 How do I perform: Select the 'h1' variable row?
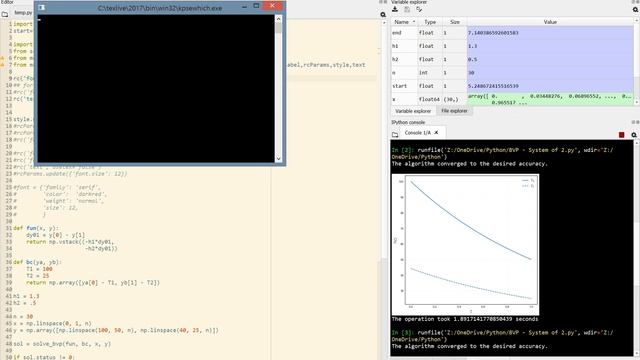point(512,46)
